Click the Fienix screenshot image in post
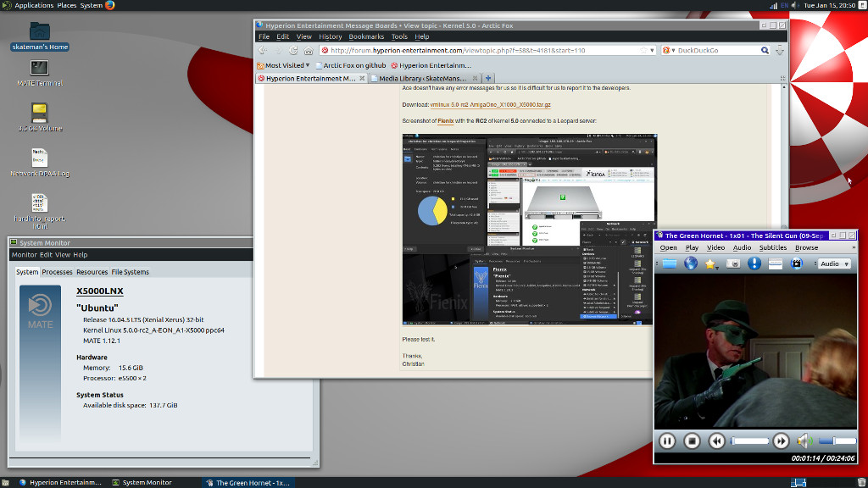The image size is (868, 488). coord(529,229)
